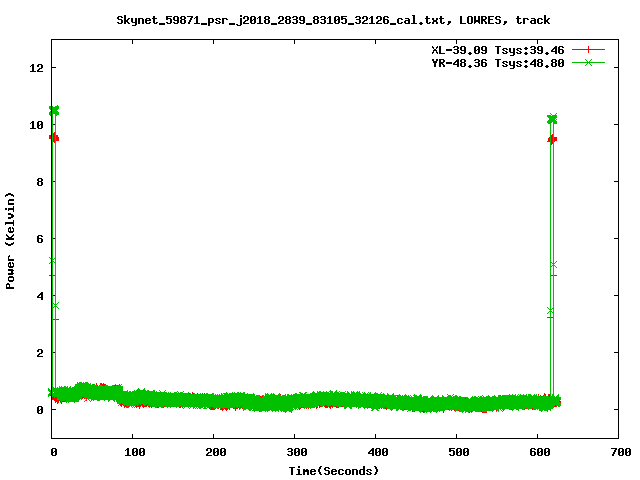Click the y-axis tick label 8
This screenshot has width=640, height=480.
click(x=40, y=182)
